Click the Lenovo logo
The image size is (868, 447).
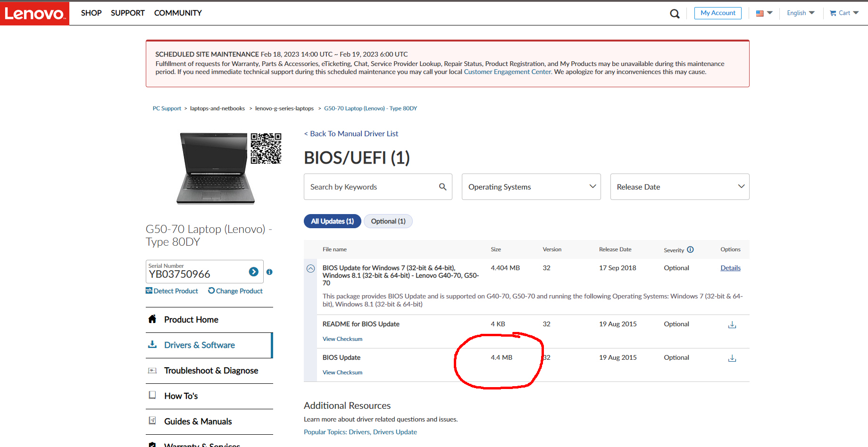34,13
